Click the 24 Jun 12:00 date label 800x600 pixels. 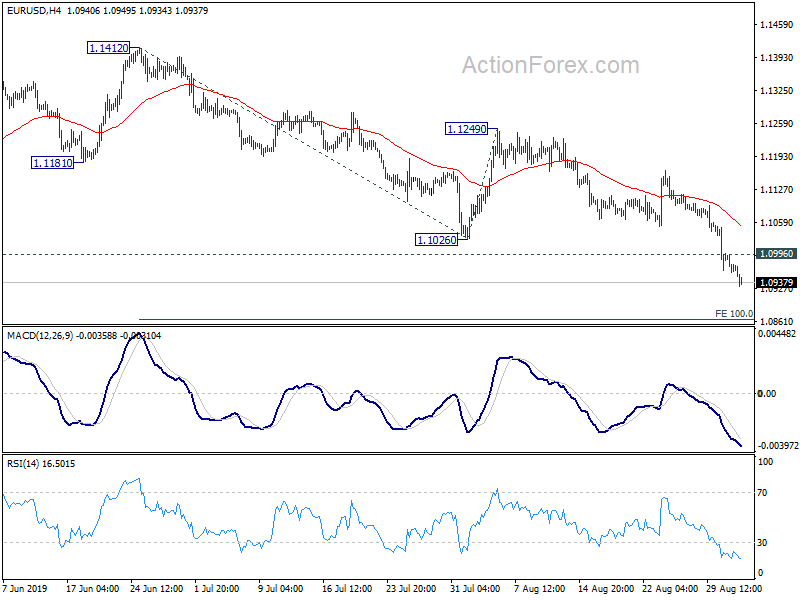click(x=157, y=589)
